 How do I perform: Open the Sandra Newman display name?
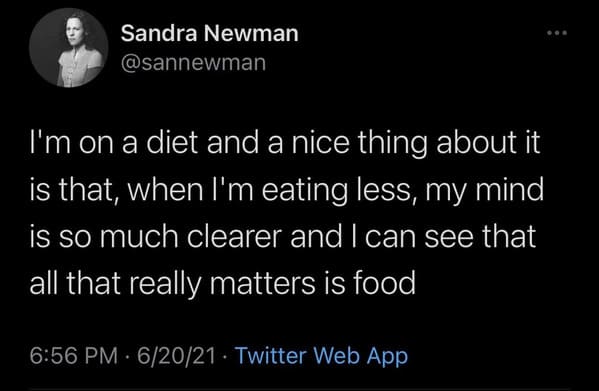209,33
